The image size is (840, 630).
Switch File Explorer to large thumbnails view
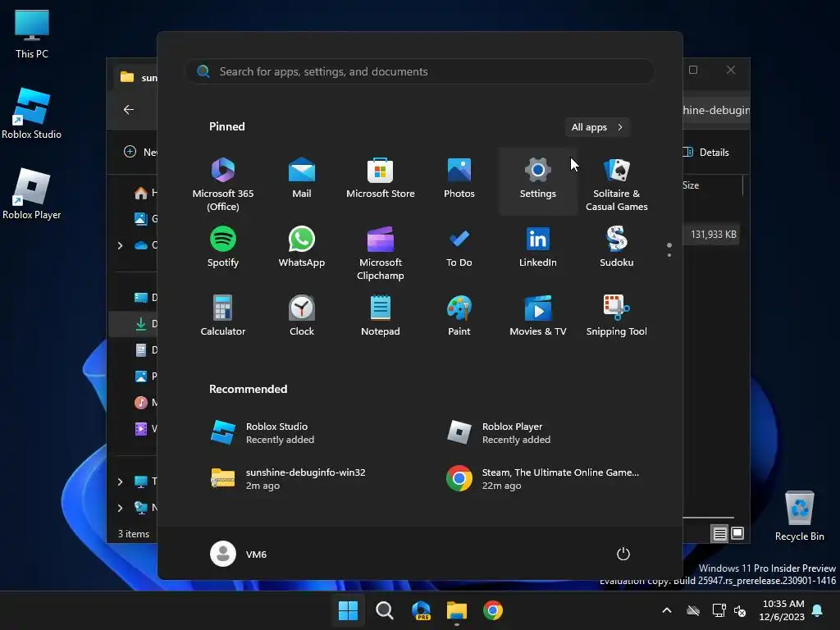point(737,533)
